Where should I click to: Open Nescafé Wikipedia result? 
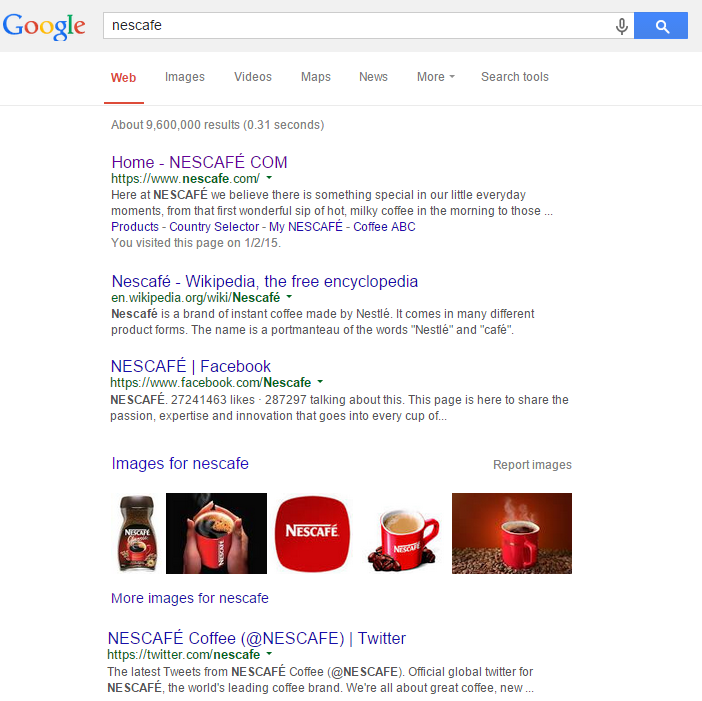(265, 282)
